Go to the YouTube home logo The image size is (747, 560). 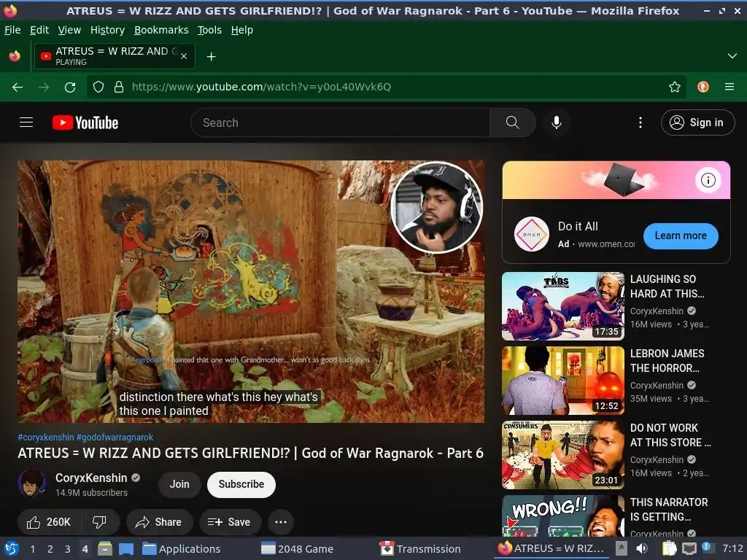click(x=85, y=122)
